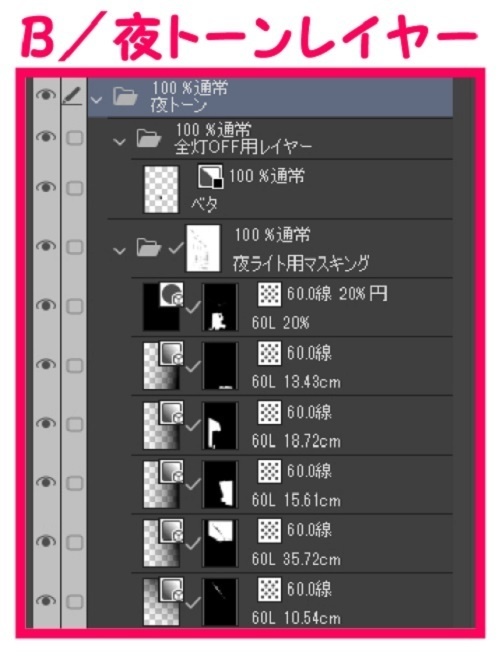500x658 pixels.
Task: Click the 夜ライト用マスキング folder icon
Action: click(x=149, y=247)
